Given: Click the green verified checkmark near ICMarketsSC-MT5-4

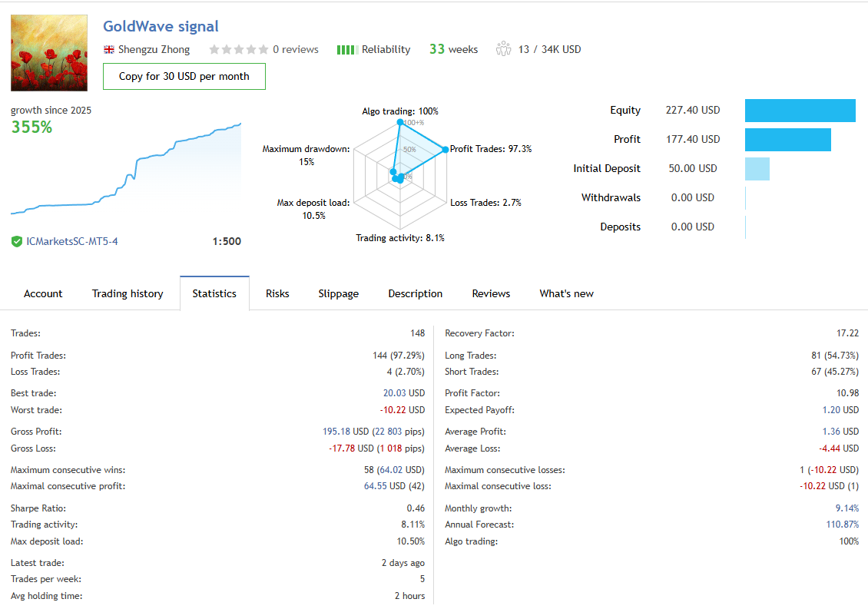Looking at the screenshot, I should [x=16, y=241].
